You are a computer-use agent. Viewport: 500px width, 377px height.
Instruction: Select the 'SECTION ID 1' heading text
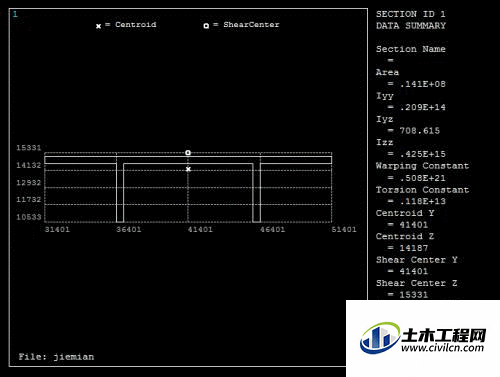[411, 14]
